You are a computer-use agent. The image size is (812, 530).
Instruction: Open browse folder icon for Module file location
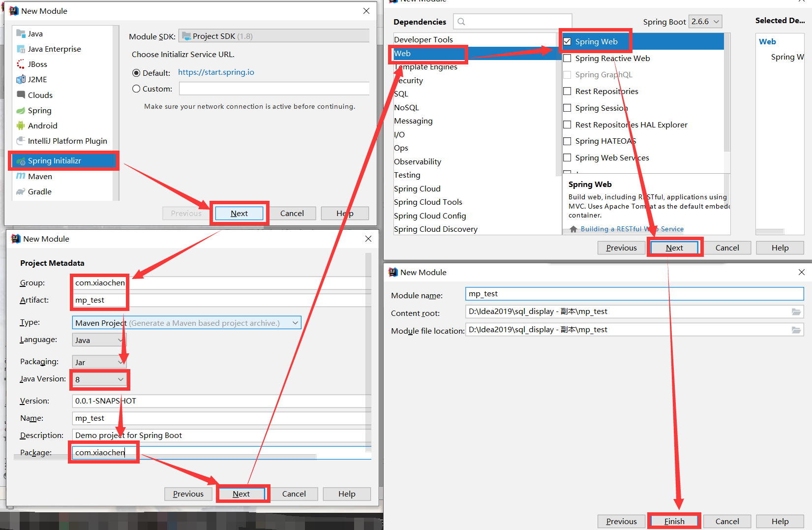click(796, 330)
